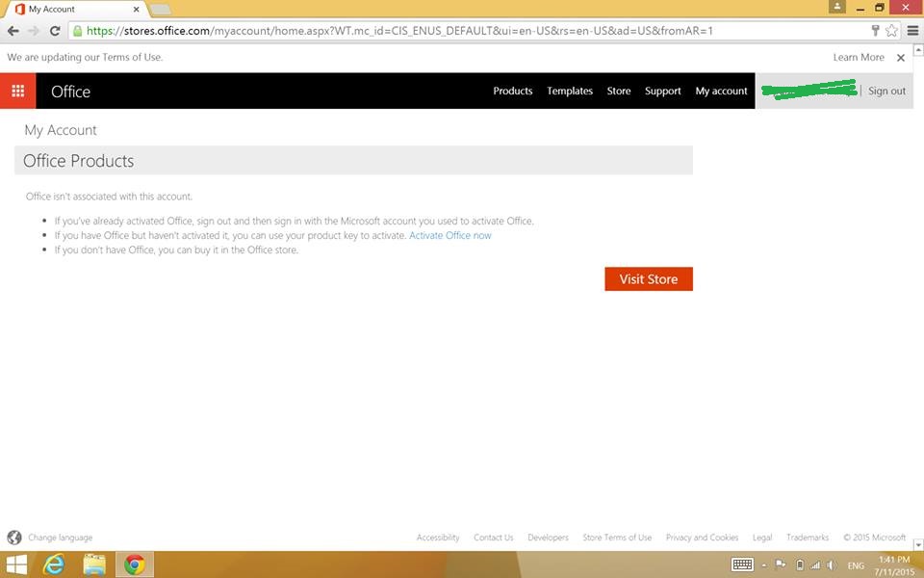Click the "© 2015 Microsoft" copyright text

coord(875,538)
